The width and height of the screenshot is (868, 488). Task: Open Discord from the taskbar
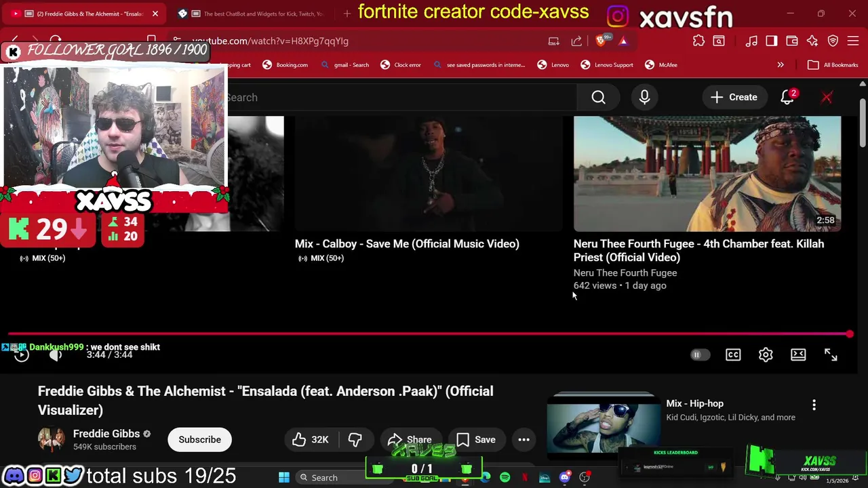click(x=565, y=478)
